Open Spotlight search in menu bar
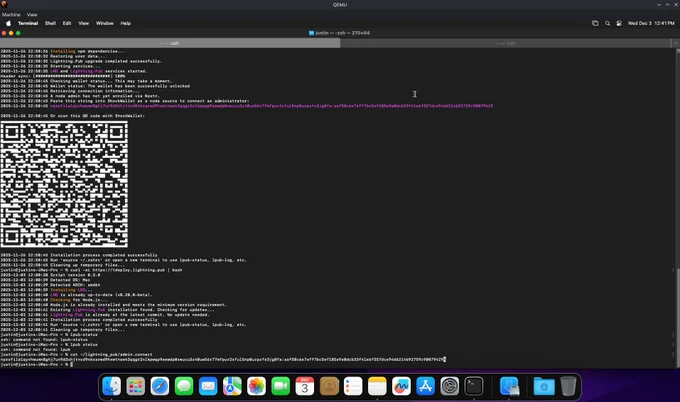Viewport: 680px width, 402px height. tap(608, 23)
